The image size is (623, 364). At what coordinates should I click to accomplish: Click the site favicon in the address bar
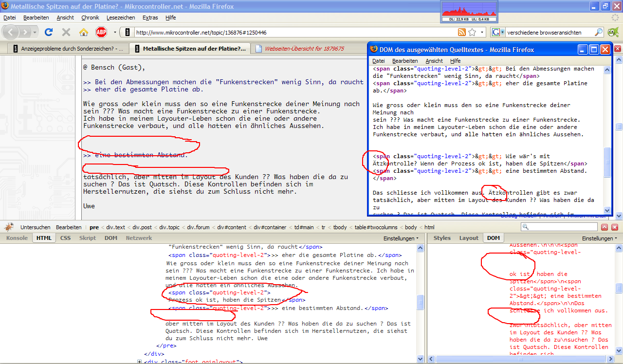[128, 33]
